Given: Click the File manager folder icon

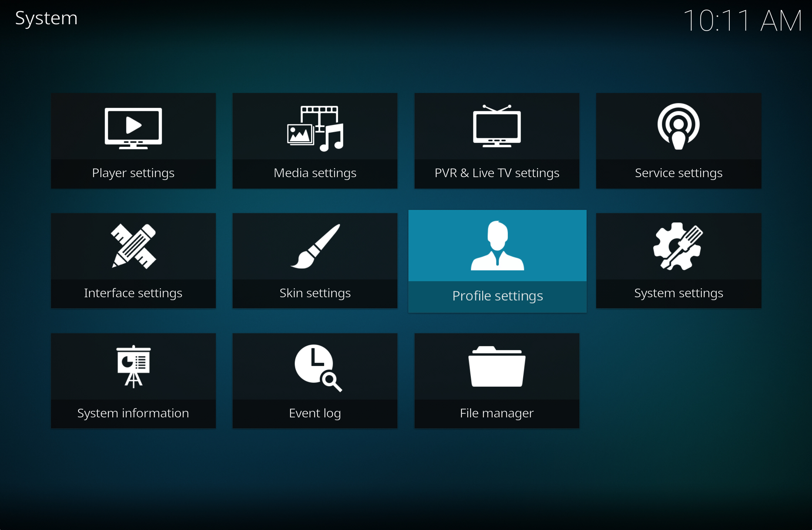Looking at the screenshot, I should (x=496, y=368).
